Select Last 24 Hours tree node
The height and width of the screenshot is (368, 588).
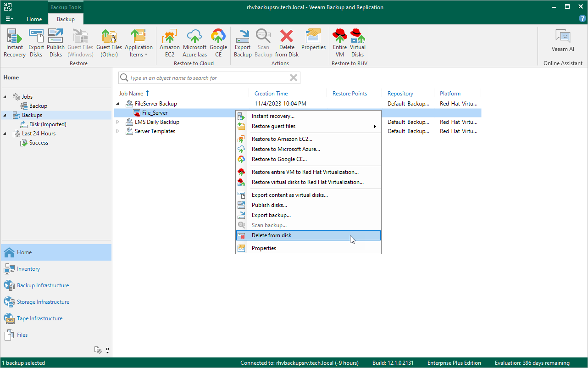39,134
